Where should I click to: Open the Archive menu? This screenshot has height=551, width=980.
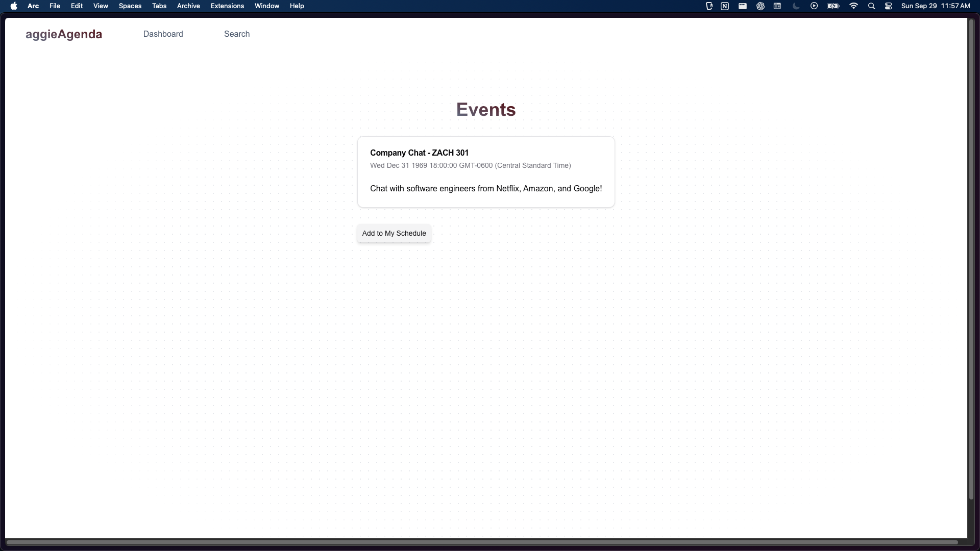188,6
